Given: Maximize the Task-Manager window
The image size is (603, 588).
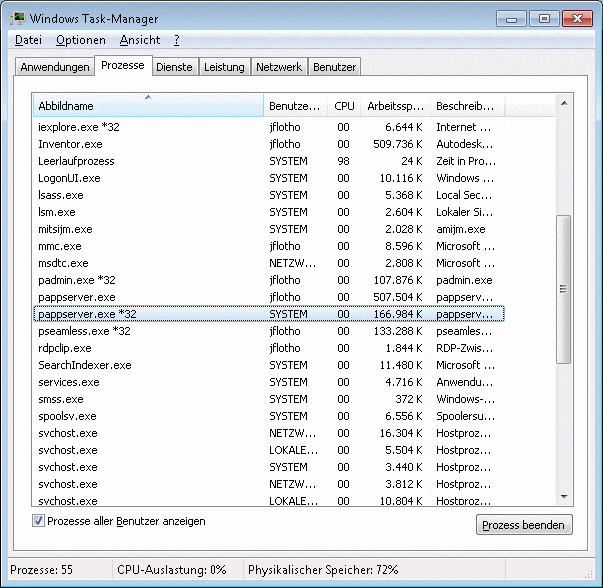Looking at the screenshot, I should click(x=544, y=18).
